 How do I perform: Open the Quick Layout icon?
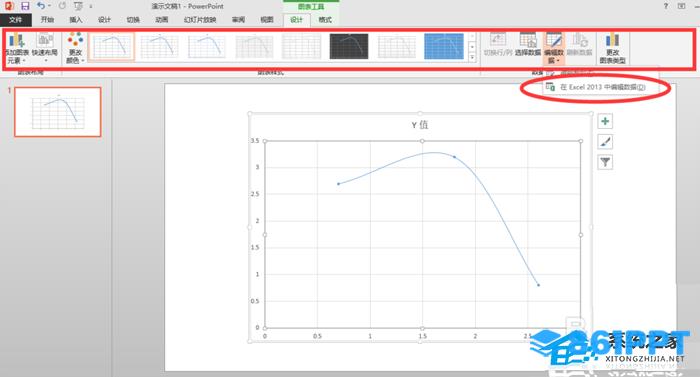(45, 41)
